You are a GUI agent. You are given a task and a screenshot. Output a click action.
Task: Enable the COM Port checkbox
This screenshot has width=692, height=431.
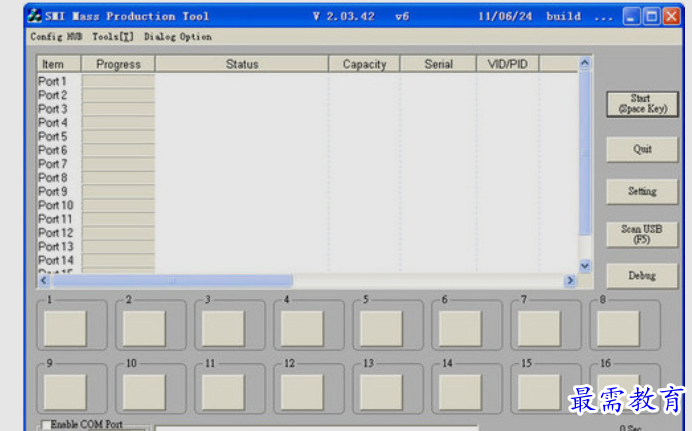[x=45, y=425]
